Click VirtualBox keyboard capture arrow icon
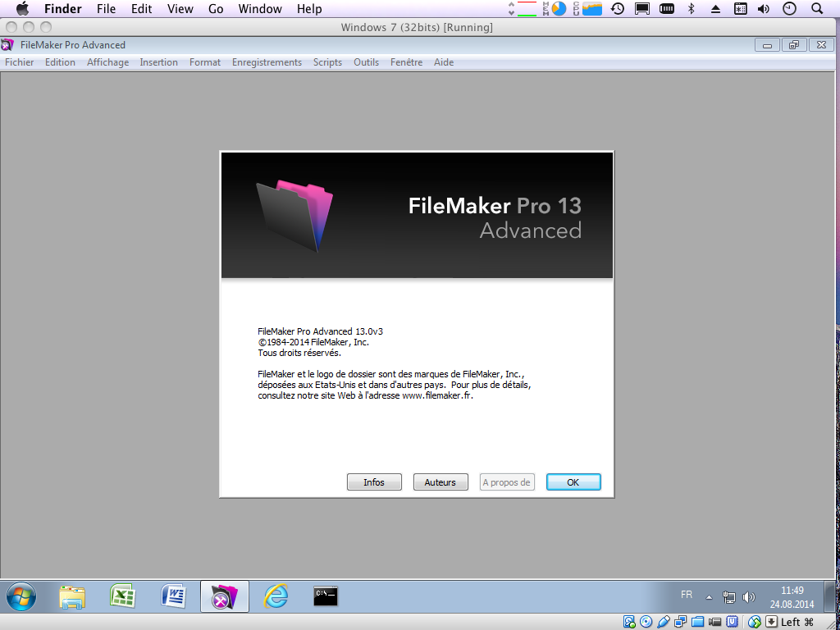The width and height of the screenshot is (840, 630). pyautogui.click(x=771, y=622)
